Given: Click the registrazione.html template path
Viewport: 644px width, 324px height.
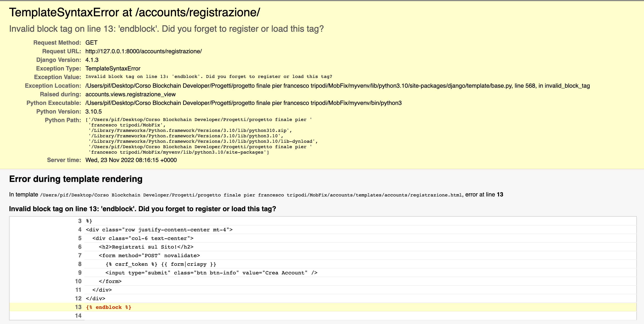Looking at the screenshot, I should 251,195.
